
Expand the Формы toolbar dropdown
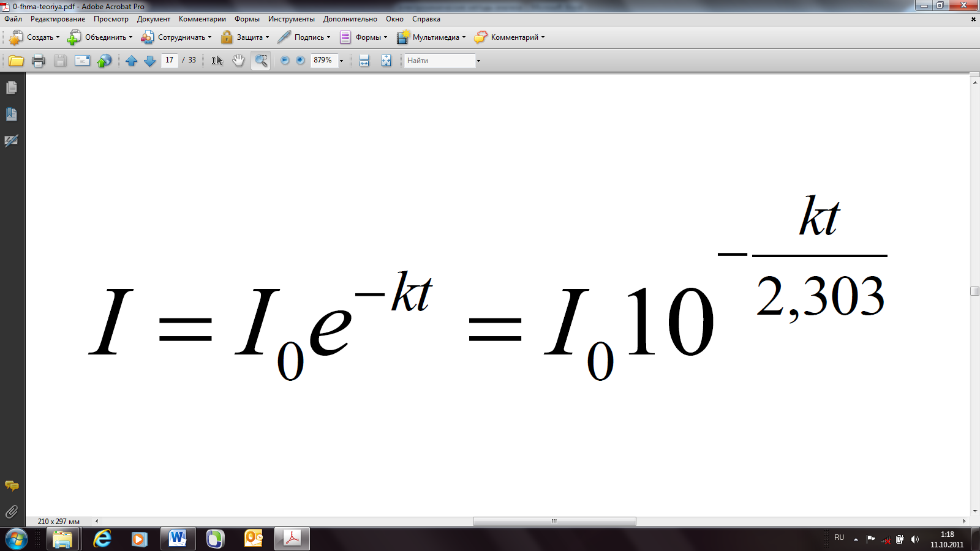tap(385, 37)
